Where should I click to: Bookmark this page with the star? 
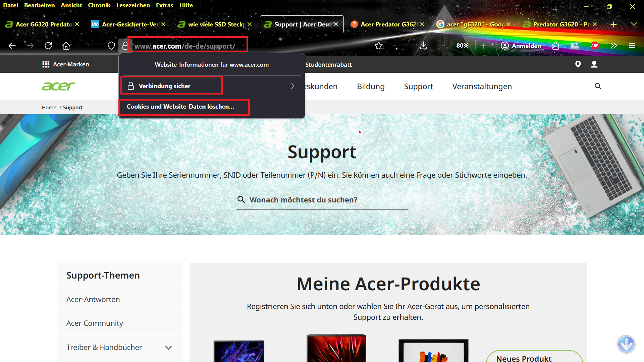click(x=379, y=46)
